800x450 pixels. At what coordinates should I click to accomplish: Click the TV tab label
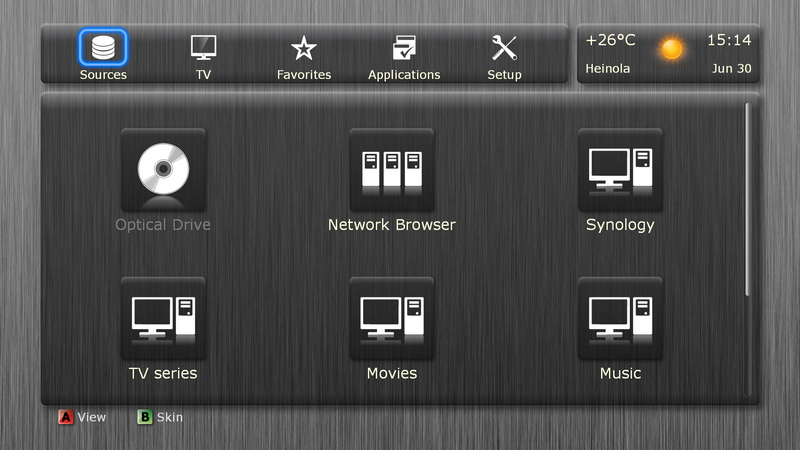coord(203,74)
